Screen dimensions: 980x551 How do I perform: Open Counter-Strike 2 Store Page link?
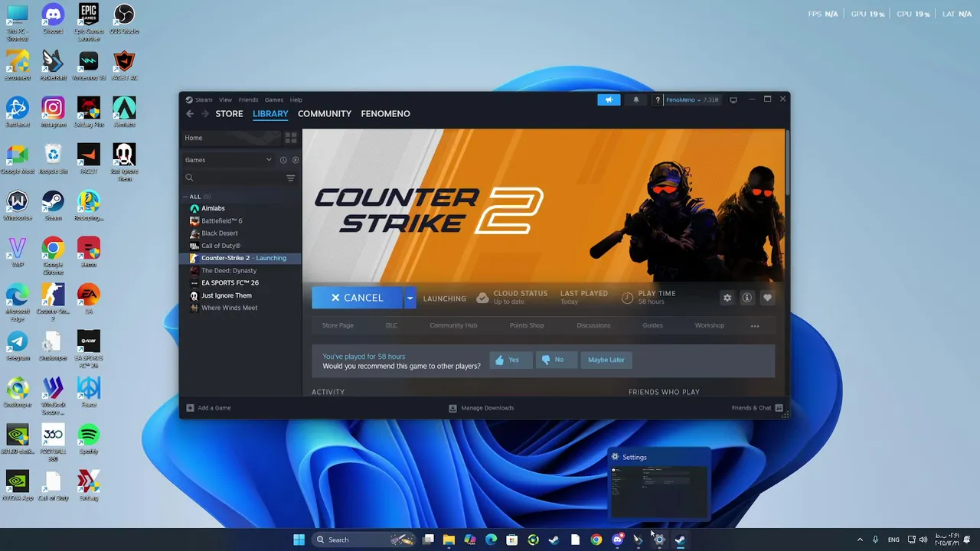(338, 326)
